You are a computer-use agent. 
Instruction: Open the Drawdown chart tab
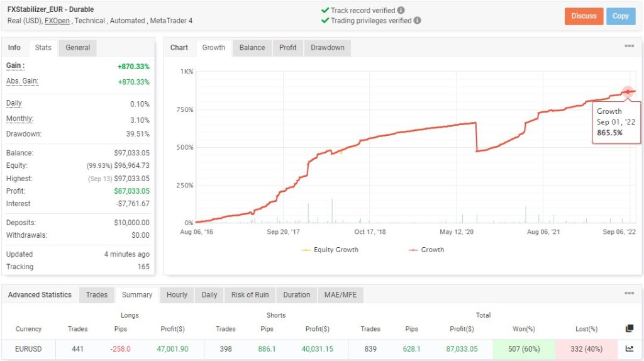point(327,48)
